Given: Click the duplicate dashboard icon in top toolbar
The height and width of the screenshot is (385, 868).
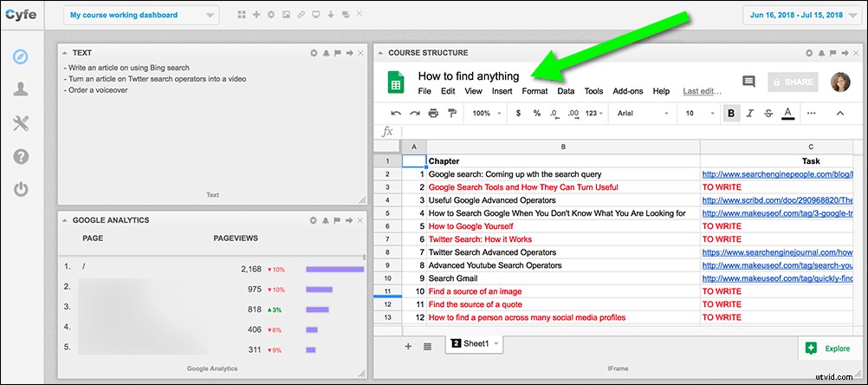Looking at the screenshot, I should [346, 15].
